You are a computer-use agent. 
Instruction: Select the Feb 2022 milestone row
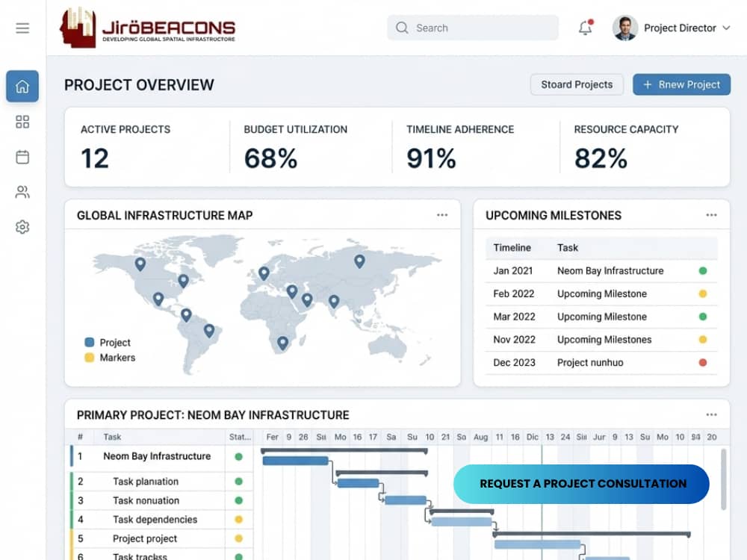pyautogui.click(x=601, y=293)
